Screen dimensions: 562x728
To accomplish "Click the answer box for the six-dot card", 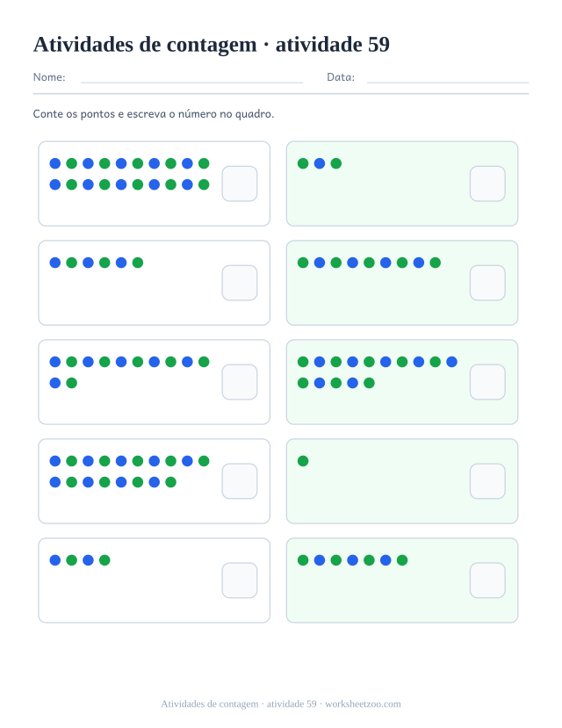I will click(240, 283).
